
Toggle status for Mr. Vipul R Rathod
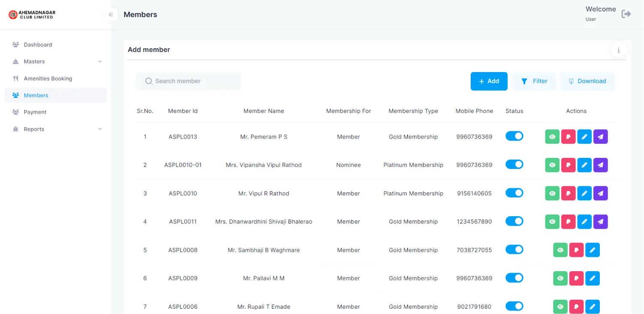pyautogui.click(x=514, y=193)
